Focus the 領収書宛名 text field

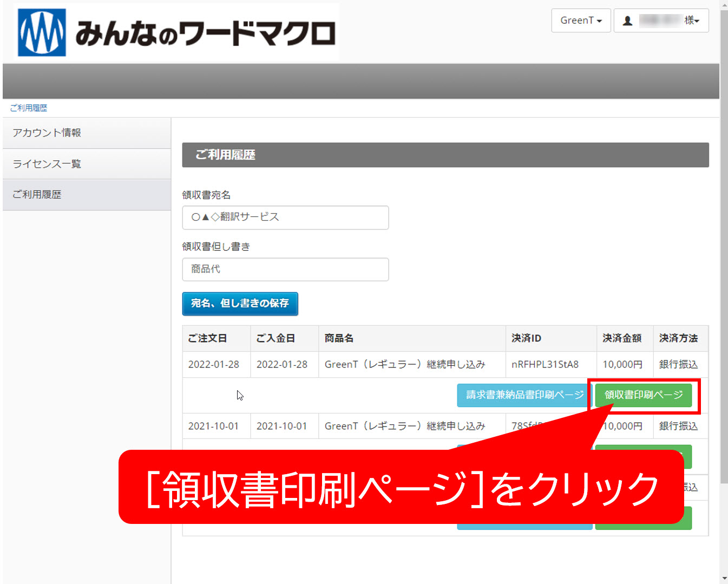point(285,217)
